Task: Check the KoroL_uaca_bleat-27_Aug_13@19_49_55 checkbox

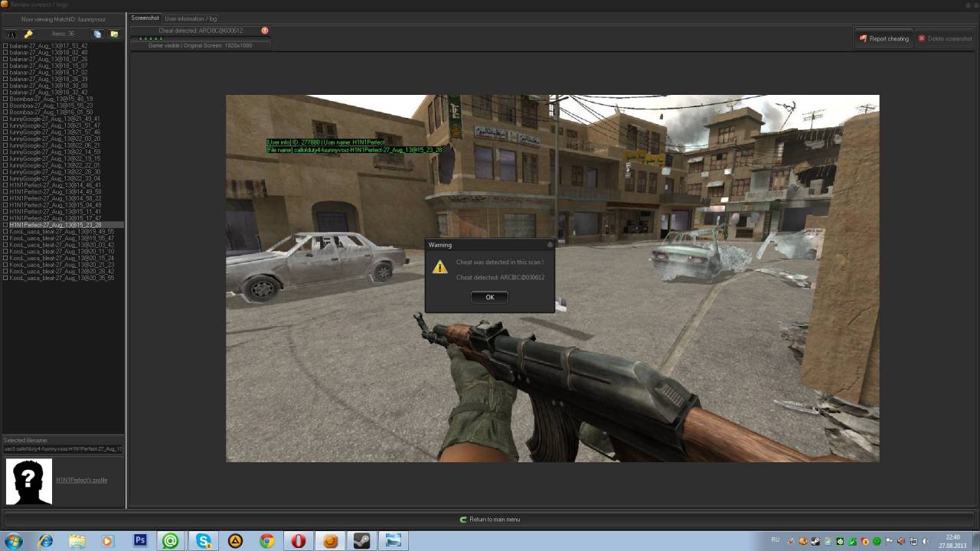Action: pyautogui.click(x=5, y=231)
